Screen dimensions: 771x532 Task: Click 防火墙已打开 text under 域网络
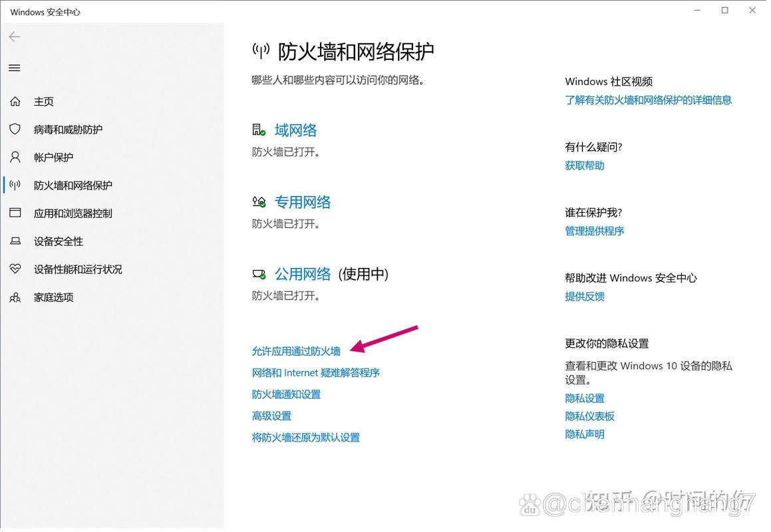pyautogui.click(x=286, y=152)
